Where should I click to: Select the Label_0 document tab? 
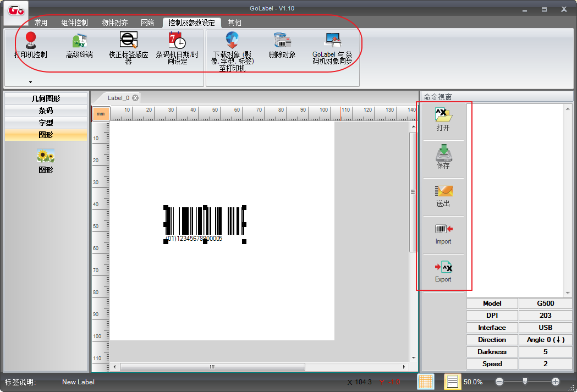point(118,98)
